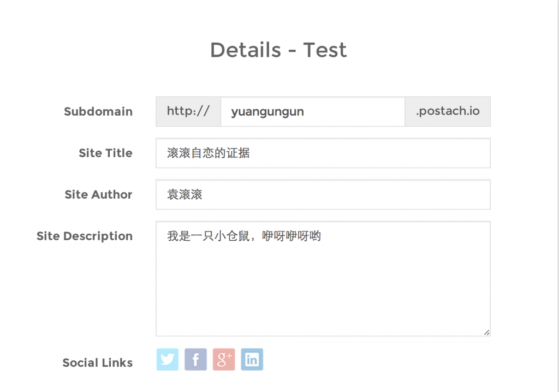The image size is (559, 392).
Task: Click the Site Title label
Action: click(105, 153)
